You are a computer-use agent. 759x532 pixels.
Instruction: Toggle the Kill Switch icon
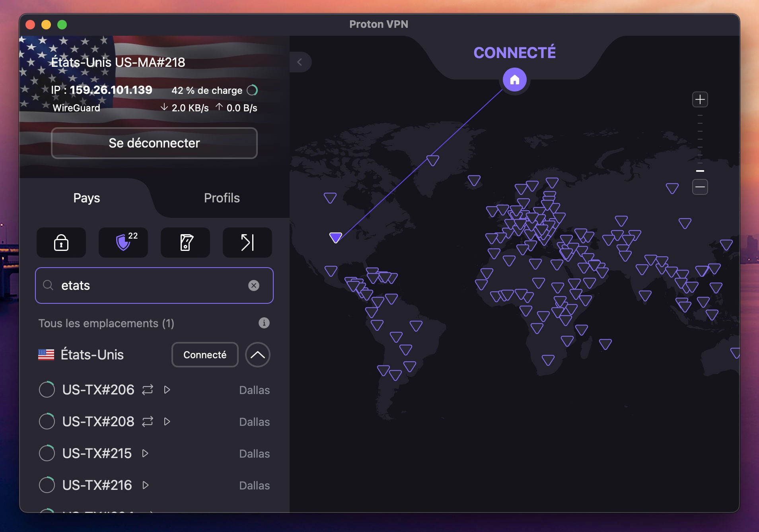point(185,242)
